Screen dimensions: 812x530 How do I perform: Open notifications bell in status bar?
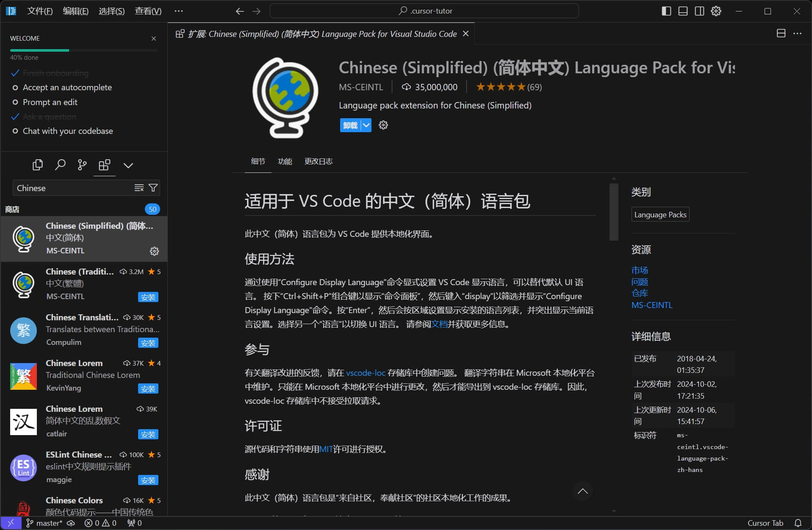click(798, 523)
